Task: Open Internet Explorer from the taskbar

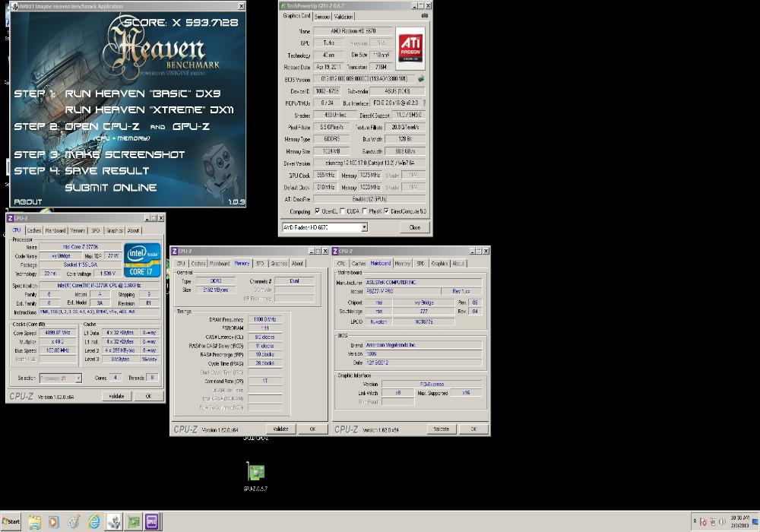Action: (x=93, y=522)
